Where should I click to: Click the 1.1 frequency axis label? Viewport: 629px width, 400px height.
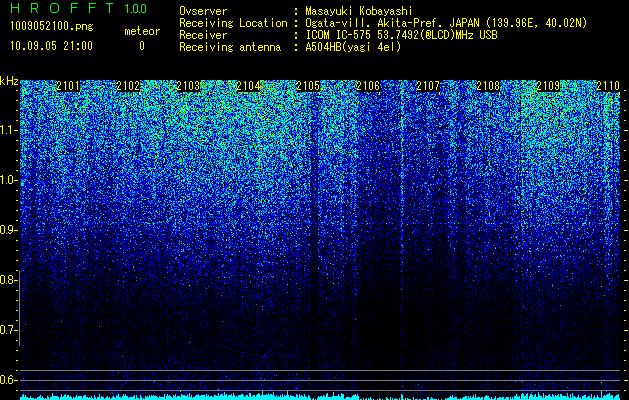[x=8, y=130]
